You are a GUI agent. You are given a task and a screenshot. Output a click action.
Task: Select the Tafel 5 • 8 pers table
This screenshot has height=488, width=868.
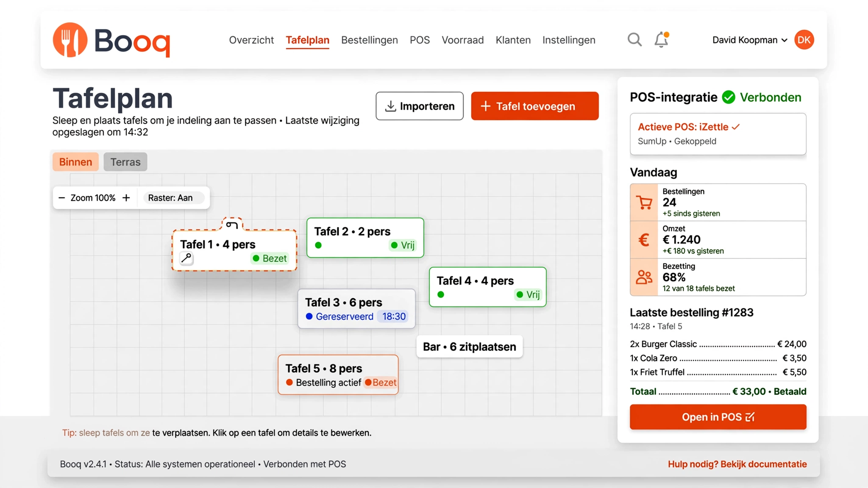click(x=338, y=375)
